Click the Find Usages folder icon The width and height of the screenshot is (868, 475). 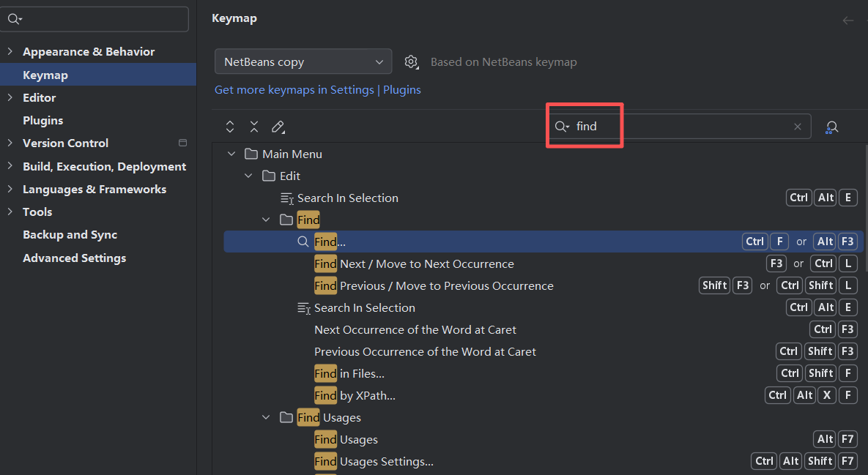286,417
